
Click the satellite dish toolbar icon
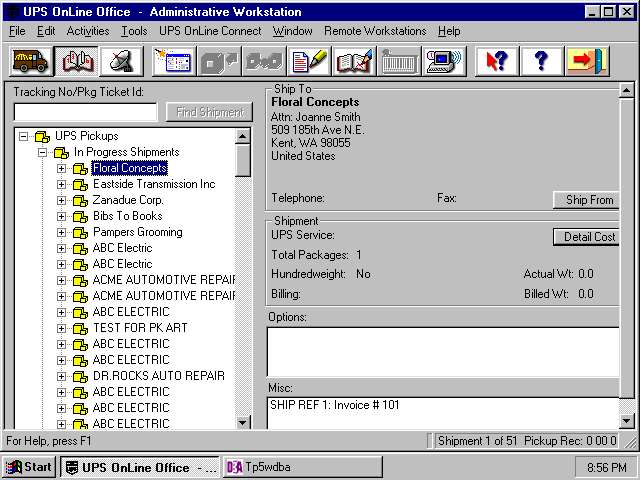tap(122, 62)
